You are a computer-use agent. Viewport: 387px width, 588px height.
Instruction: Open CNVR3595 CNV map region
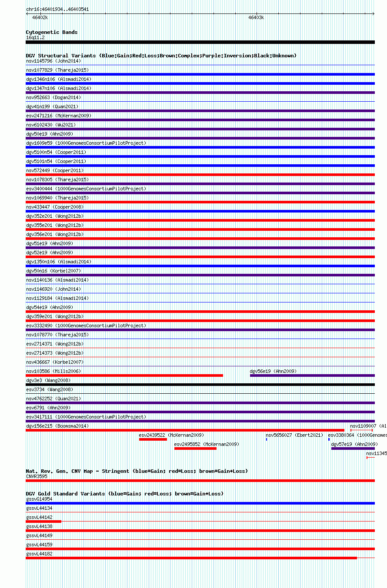pos(200,481)
